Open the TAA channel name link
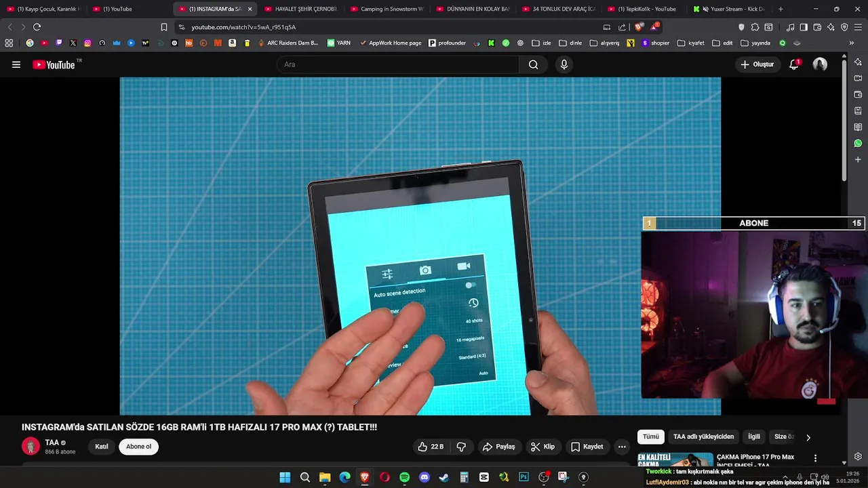The width and height of the screenshot is (868, 488). (x=52, y=443)
